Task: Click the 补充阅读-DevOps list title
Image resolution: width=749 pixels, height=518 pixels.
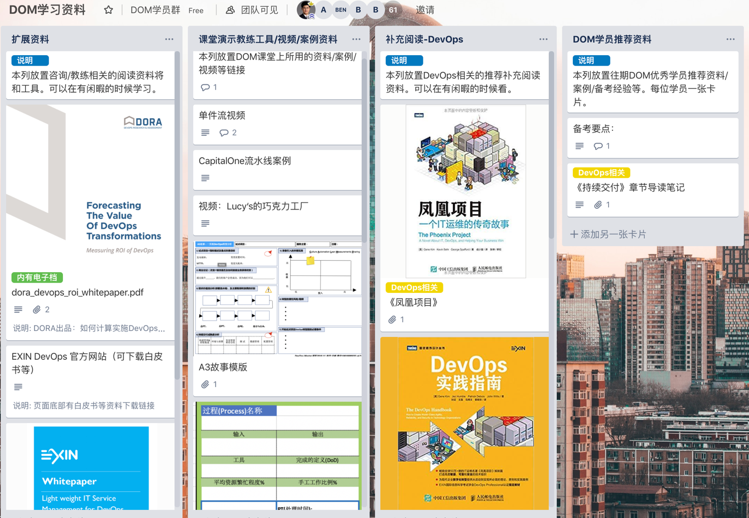Action: pyautogui.click(x=424, y=39)
